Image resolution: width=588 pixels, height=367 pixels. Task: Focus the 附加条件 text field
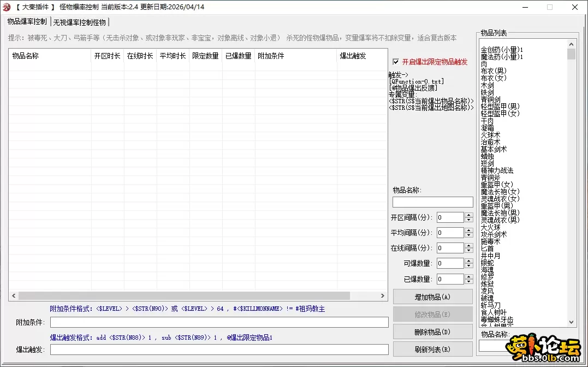219,322
